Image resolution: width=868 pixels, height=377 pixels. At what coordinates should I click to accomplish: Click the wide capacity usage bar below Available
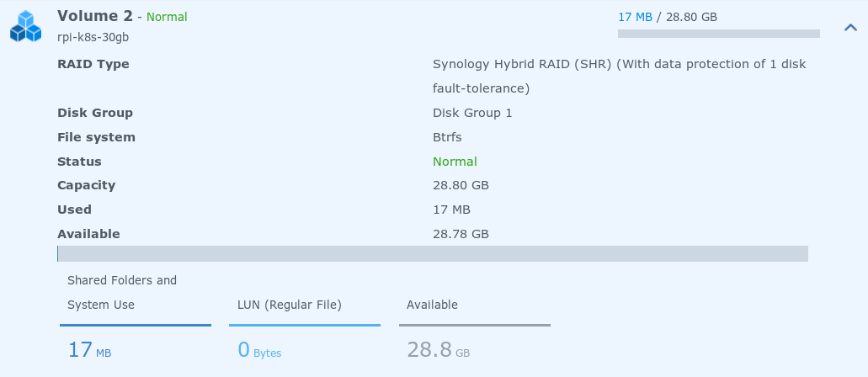(433, 253)
